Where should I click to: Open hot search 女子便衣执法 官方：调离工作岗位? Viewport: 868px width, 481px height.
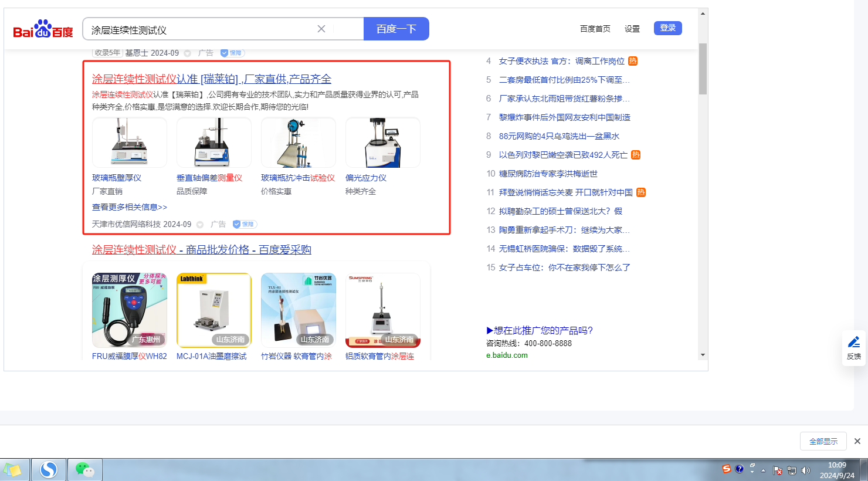(x=562, y=61)
